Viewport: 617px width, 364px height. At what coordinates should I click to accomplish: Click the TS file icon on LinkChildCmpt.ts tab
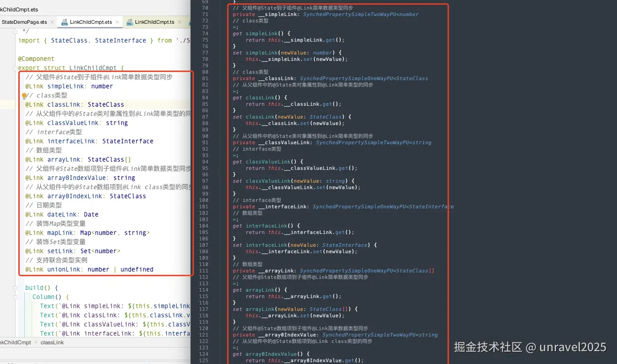coord(130,22)
